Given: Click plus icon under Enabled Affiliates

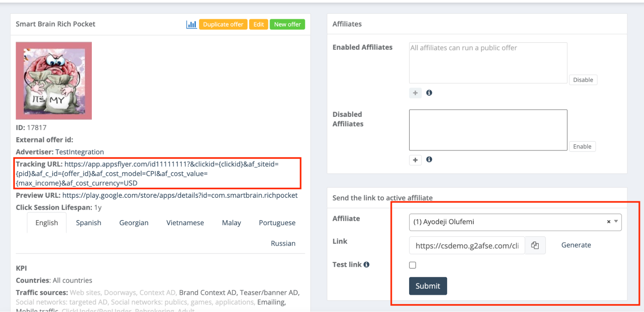Looking at the screenshot, I should tap(415, 93).
